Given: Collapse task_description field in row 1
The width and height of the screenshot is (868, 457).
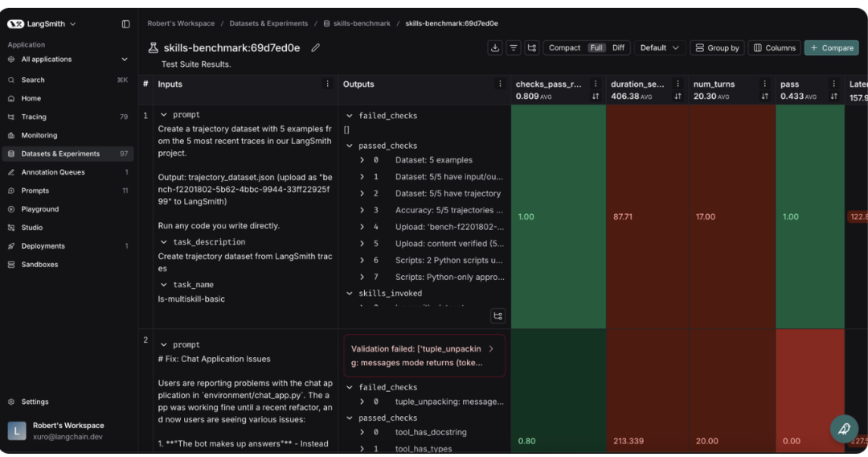Looking at the screenshot, I should (x=163, y=242).
